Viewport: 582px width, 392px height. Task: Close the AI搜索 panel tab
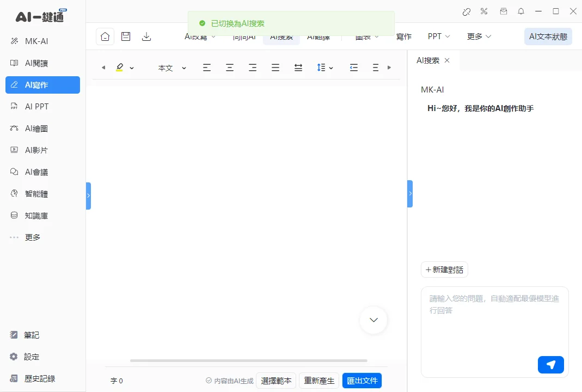click(x=448, y=60)
